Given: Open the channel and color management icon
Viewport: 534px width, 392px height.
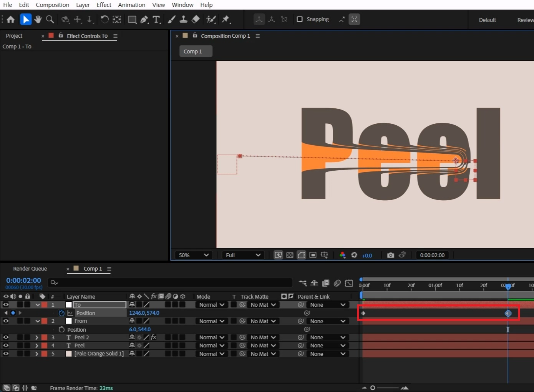Looking at the screenshot, I should click(x=342, y=255).
